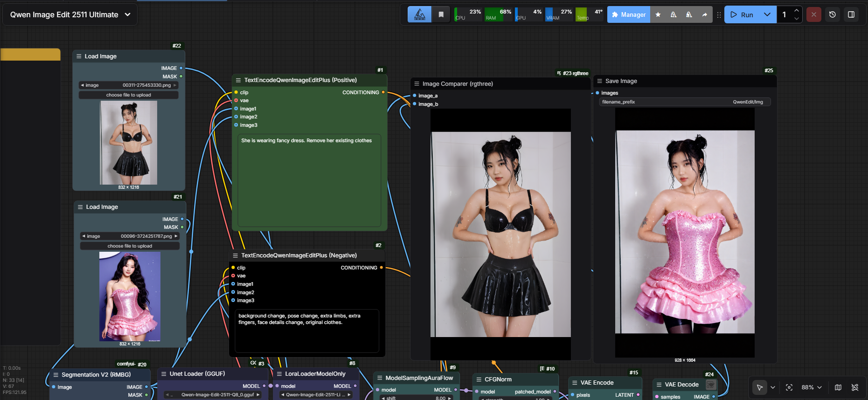The width and height of the screenshot is (868, 400).
Task: Click the menu icon on Save Image node
Action: 600,81
